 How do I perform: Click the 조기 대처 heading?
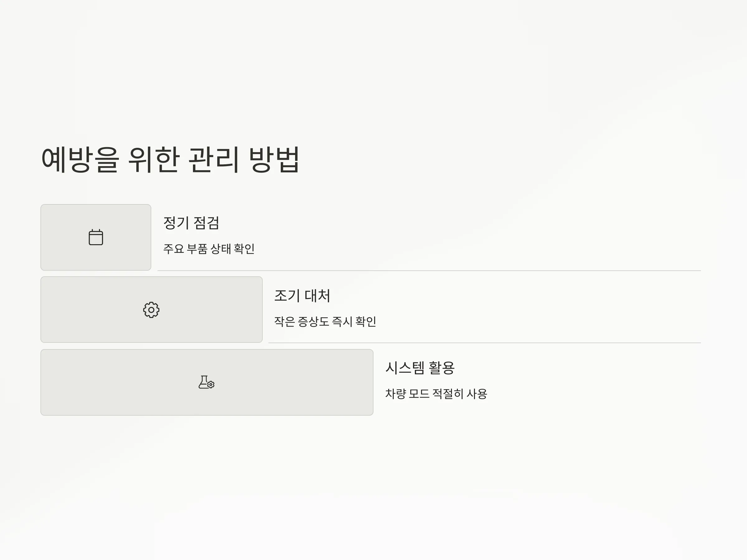click(302, 295)
